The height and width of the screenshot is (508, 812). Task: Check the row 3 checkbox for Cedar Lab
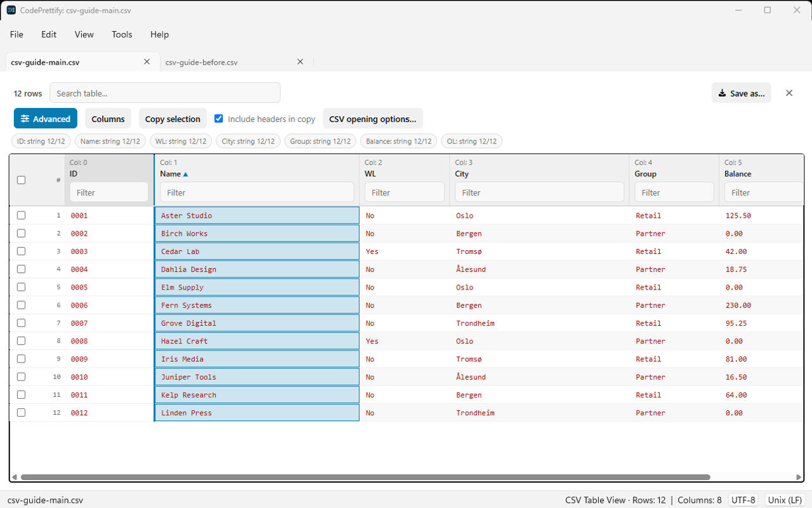click(x=21, y=251)
